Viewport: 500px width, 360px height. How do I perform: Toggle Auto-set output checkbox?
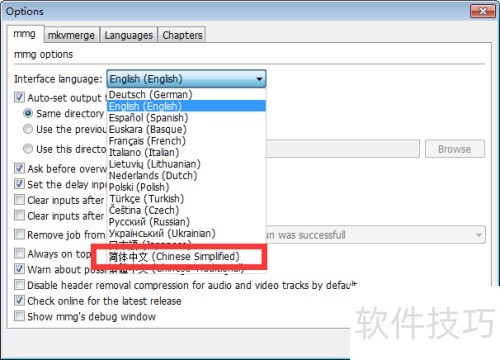19,97
